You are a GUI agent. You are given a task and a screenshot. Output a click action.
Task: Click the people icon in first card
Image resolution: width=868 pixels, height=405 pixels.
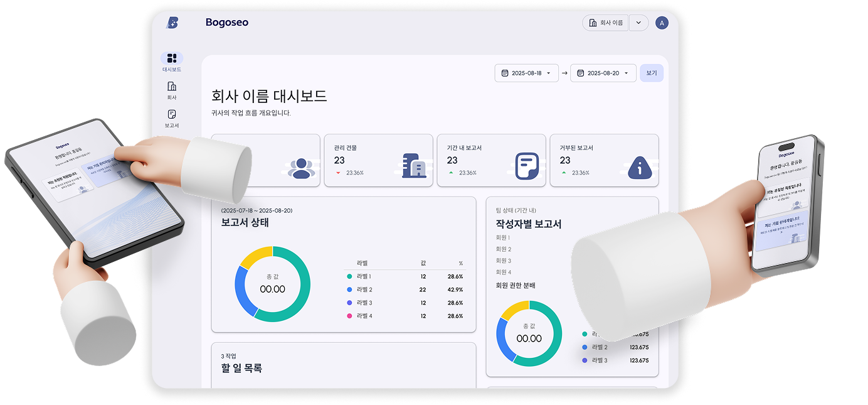tap(301, 167)
